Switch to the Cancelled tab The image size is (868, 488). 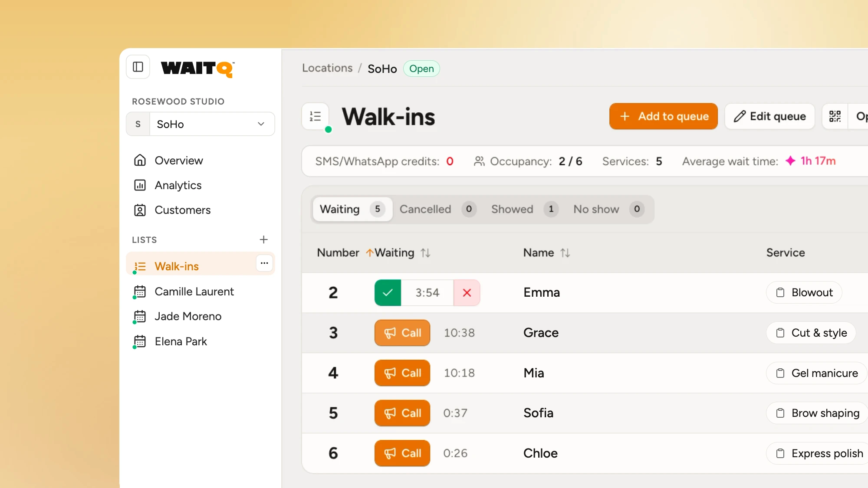[437, 209]
